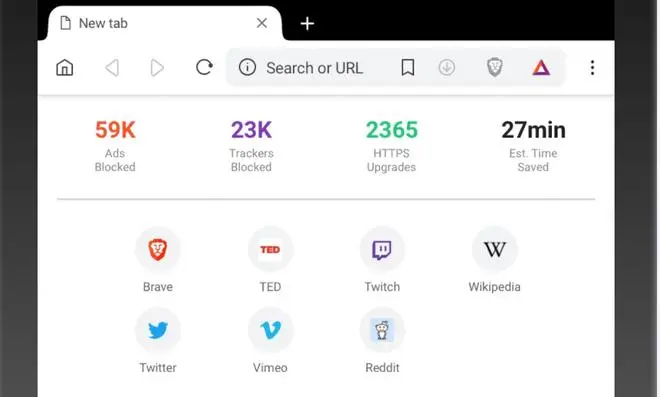The image size is (660, 397).
Task: Open the Wikipedia shortcut
Action: (495, 260)
